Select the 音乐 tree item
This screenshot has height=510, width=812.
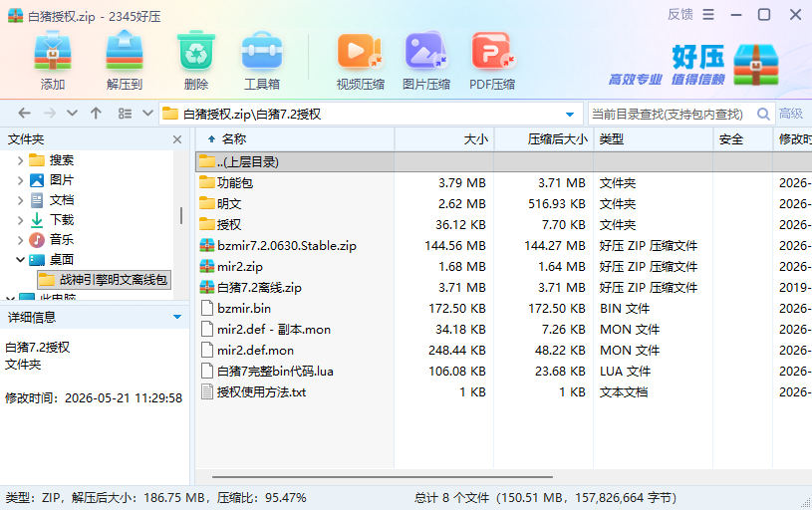point(61,240)
